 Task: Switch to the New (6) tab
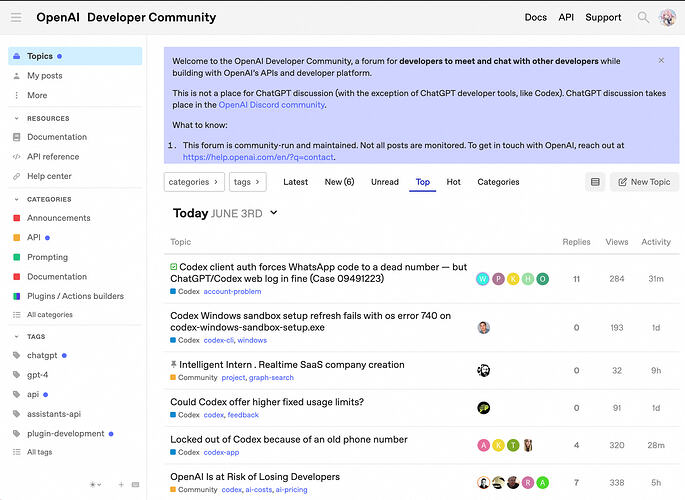tap(339, 182)
